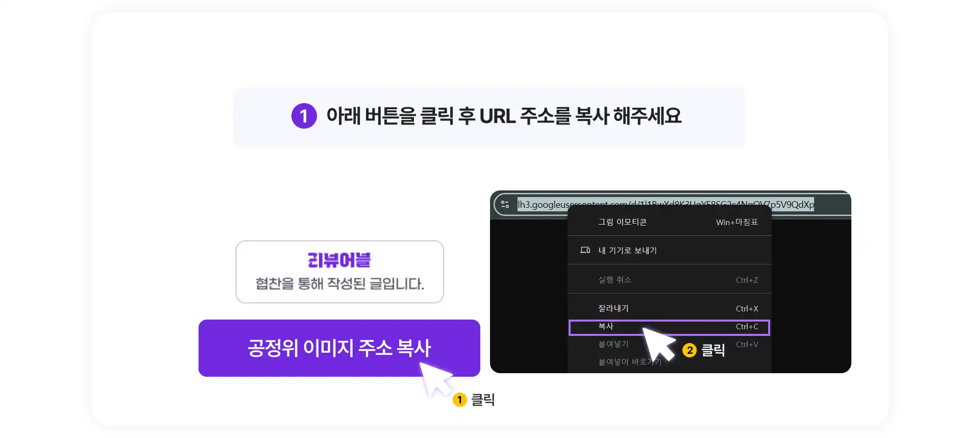Viewport: 980px width, 438px height.
Task: Click the white arrow cursor over 복사 item
Action: (657, 344)
